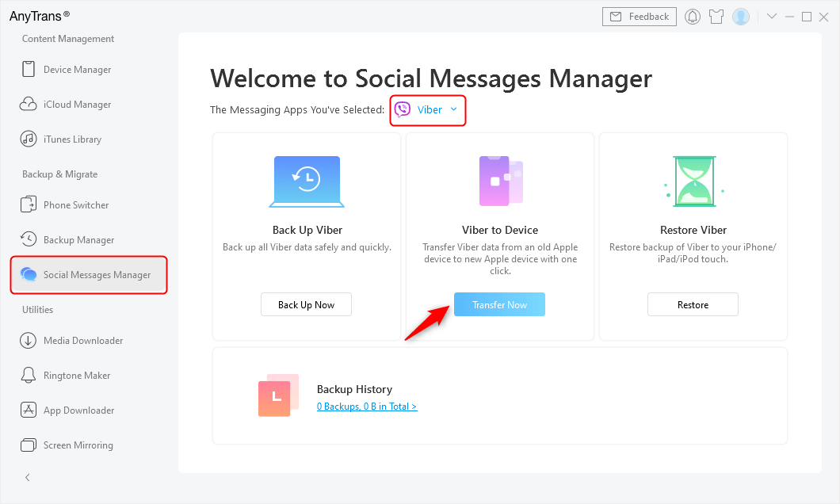Click the Screen Mirroring icon

pos(29,445)
